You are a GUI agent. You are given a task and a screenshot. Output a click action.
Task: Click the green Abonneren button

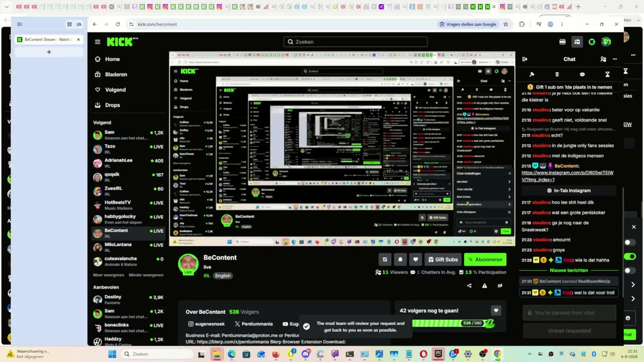485,259
